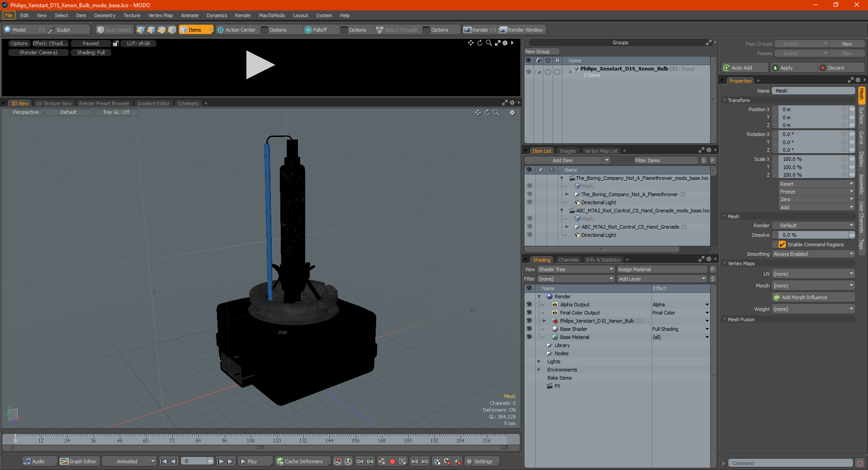Screen dimensions: 868x470
Task: Select Materials selection mode cube icon
Action: [x=172, y=30]
